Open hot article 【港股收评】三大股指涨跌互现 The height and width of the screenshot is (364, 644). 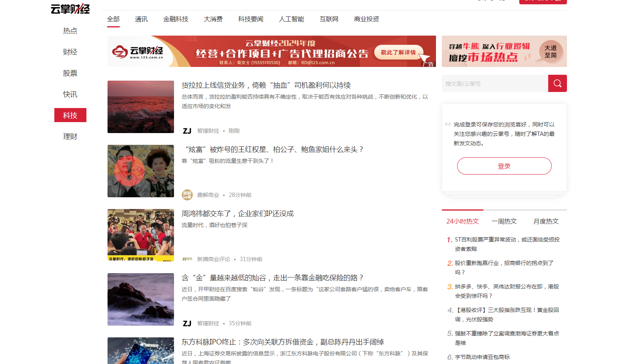(507, 315)
